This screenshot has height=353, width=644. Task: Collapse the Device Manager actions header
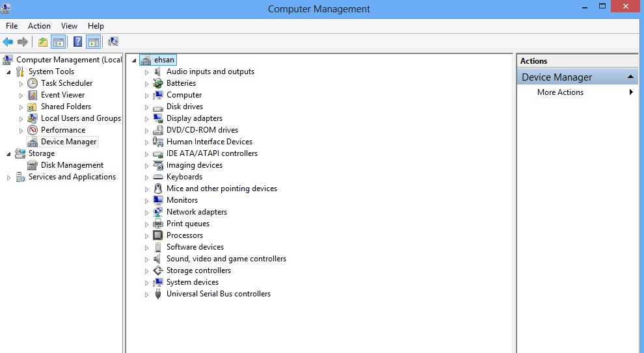[x=630, y=77]
